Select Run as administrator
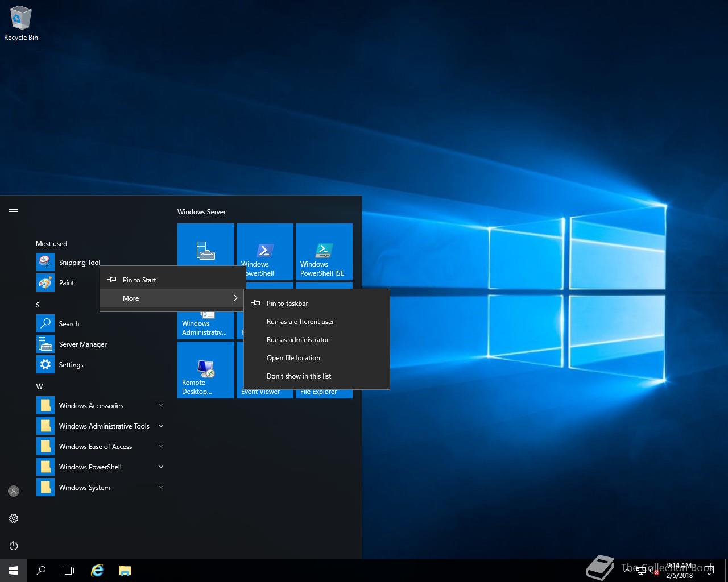The image size is (728, 582). point(317,339)
